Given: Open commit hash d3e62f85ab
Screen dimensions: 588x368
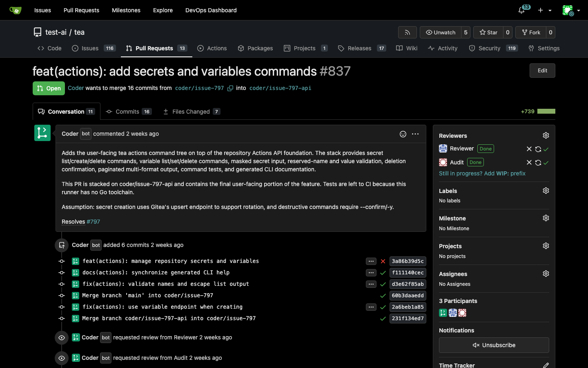Looking at the screenshot, I should pyautogui.click(x=408, y=284).
